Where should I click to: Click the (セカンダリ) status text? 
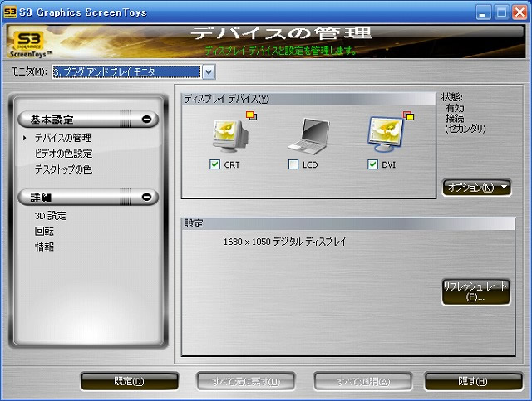pos(465,129)
